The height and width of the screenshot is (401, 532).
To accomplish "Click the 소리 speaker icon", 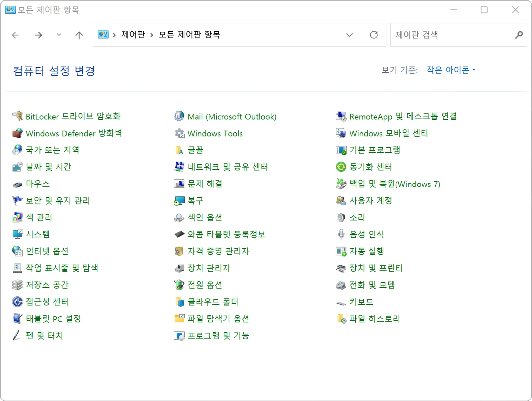I will click(341, 217).
